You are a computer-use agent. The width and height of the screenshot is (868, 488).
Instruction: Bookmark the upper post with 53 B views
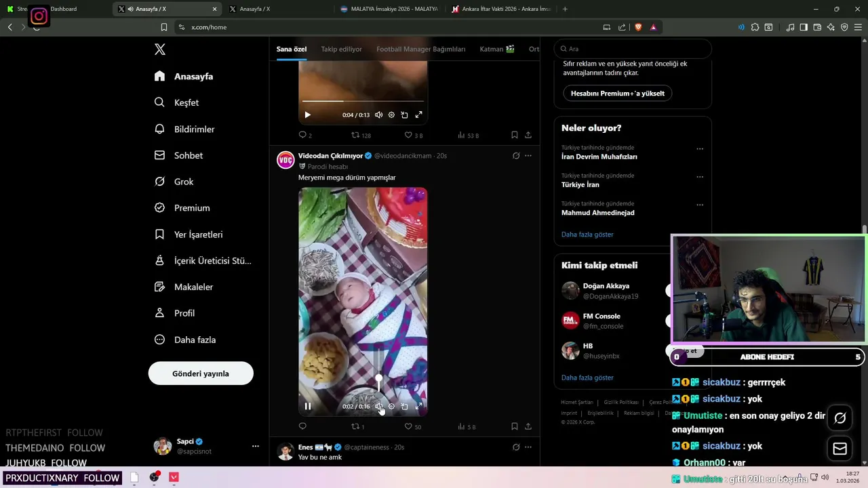515,135
